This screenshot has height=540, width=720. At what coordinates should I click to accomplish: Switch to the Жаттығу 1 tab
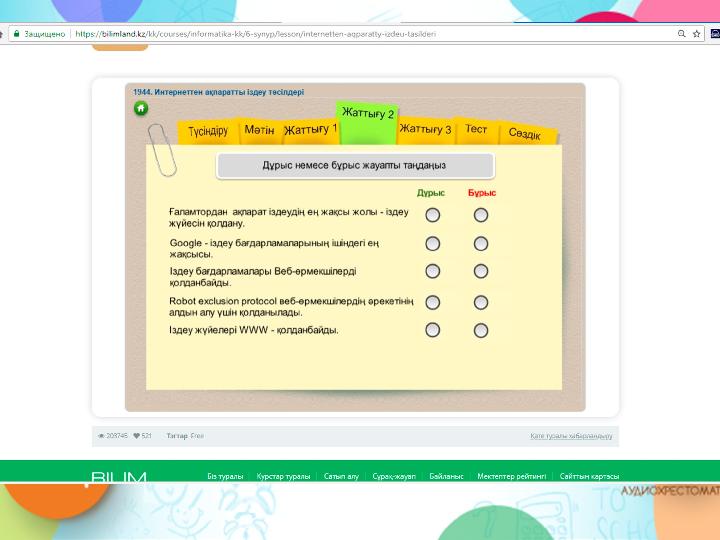pyautogui.click(x=310, y=130)
